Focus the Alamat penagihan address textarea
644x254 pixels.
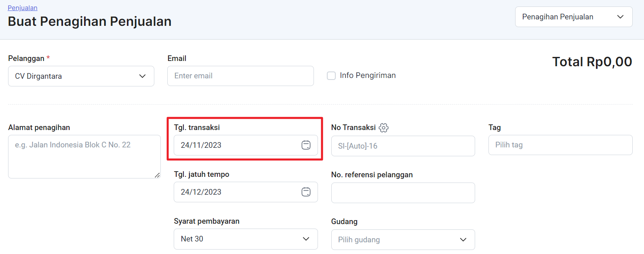click(x=84, y=157)
